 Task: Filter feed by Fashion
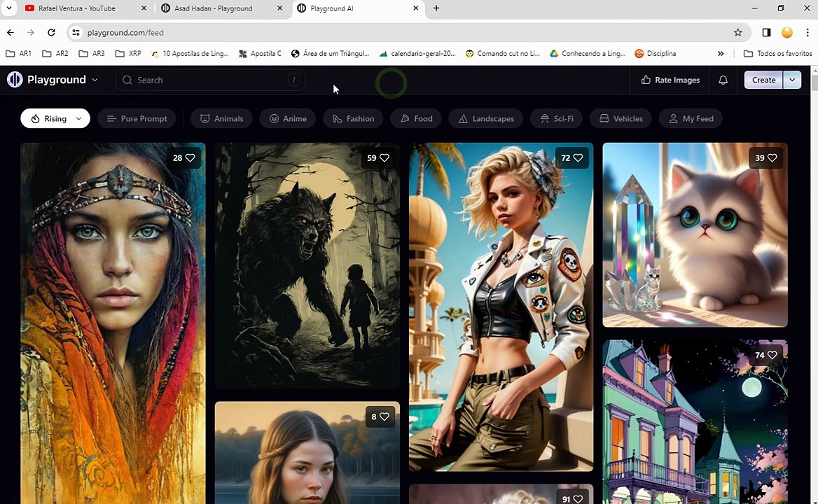(x=353, y=118)
